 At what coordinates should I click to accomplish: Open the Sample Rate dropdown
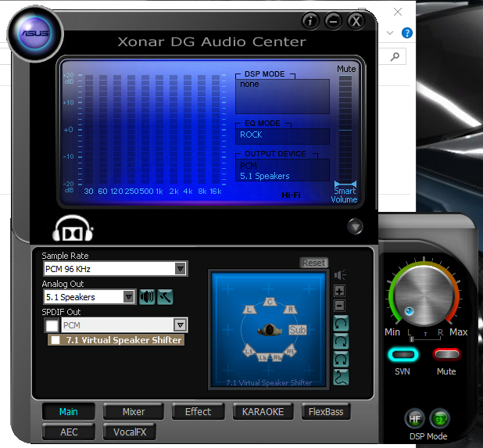181,269
